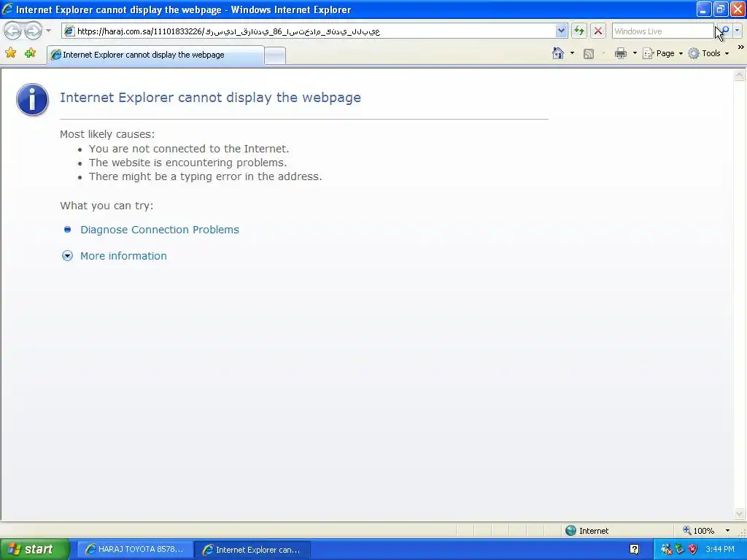The width and height of the screenshot is (747, 560).
Task: Click the scrollbar up arrow
Action: 740,75
